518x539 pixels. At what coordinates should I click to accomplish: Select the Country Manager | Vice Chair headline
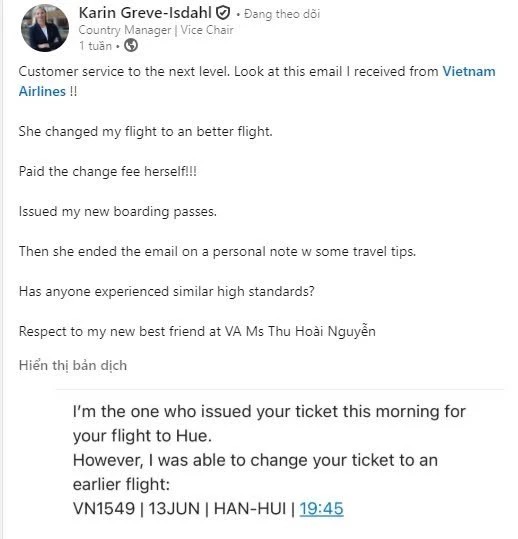click(x=156, y=30)
